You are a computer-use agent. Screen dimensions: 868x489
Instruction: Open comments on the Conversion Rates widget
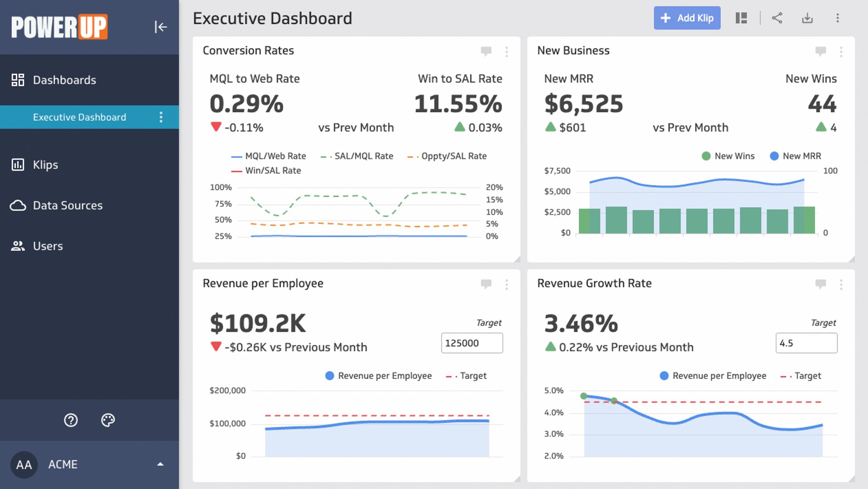pyautogui.click(x=486, y=52)
